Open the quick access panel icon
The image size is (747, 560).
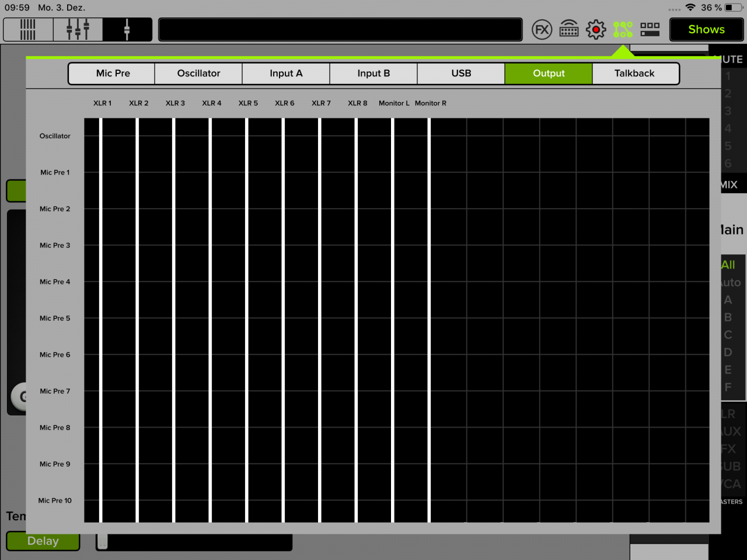pos(650,29)
